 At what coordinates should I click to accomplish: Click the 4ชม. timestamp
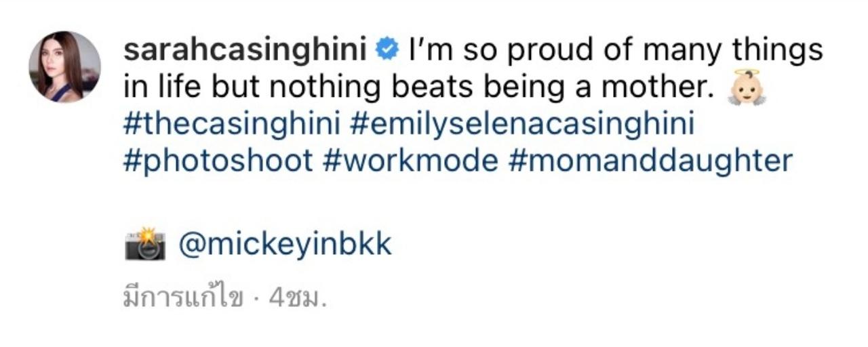coord(298,298)
